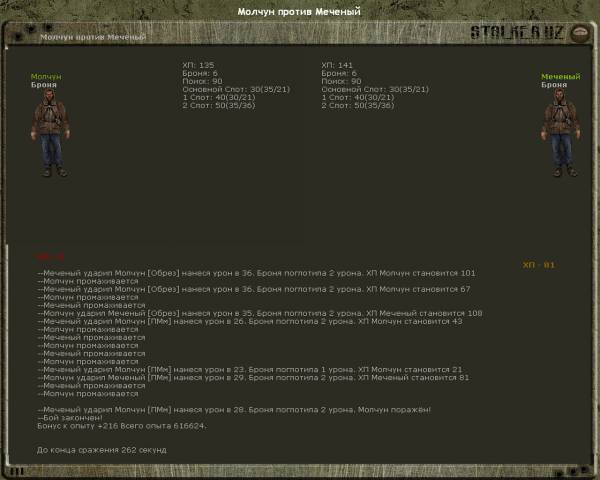Click the ХП: 141 stat line
The width and height of the screenshot is (600, 480).
[x=337, y=65]
